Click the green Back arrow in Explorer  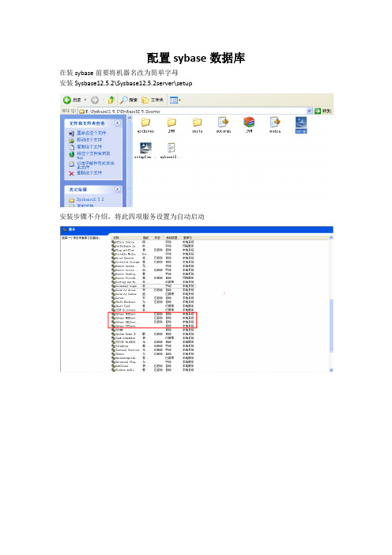click(67, 100)
